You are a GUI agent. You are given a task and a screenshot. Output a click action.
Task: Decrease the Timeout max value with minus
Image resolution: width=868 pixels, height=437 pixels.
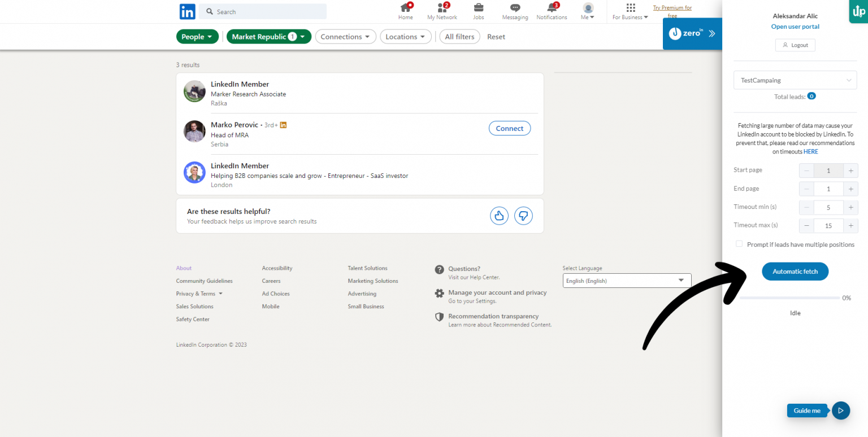pyautogui.click(x=806, y=225)
